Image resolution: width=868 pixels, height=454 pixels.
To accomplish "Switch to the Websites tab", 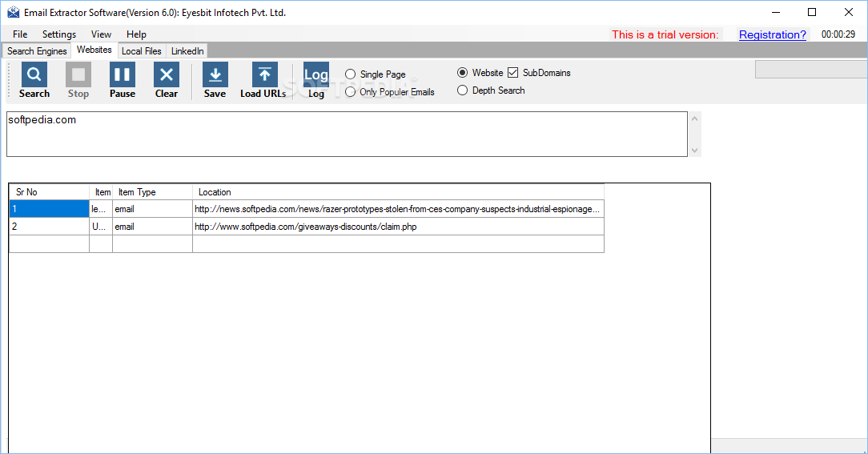I will 94,50.
